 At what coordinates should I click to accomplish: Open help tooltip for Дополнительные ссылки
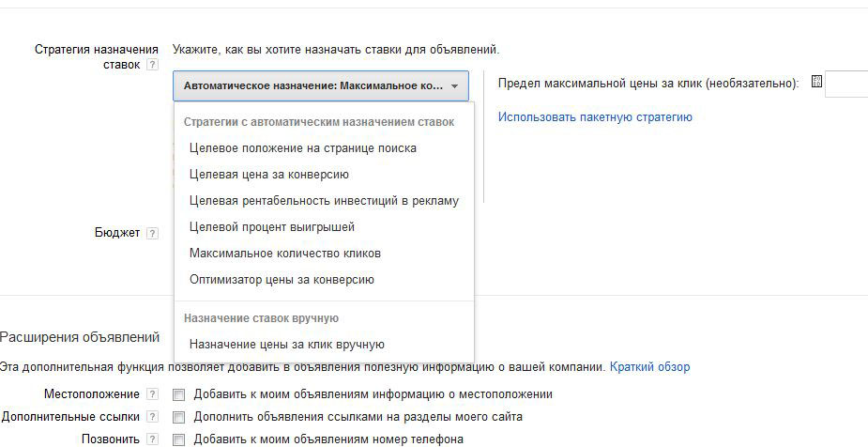point(152,416)
